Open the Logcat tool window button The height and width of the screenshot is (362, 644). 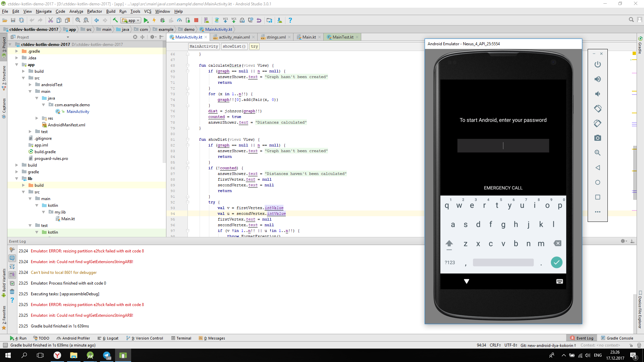(108, 338)
